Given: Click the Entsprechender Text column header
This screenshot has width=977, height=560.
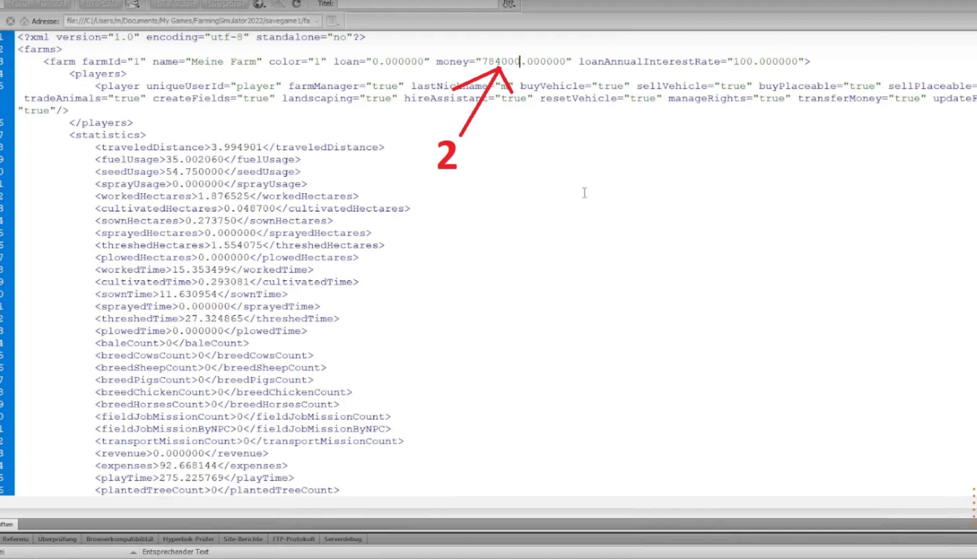Looking at the screenshot, I should point(175,552).
